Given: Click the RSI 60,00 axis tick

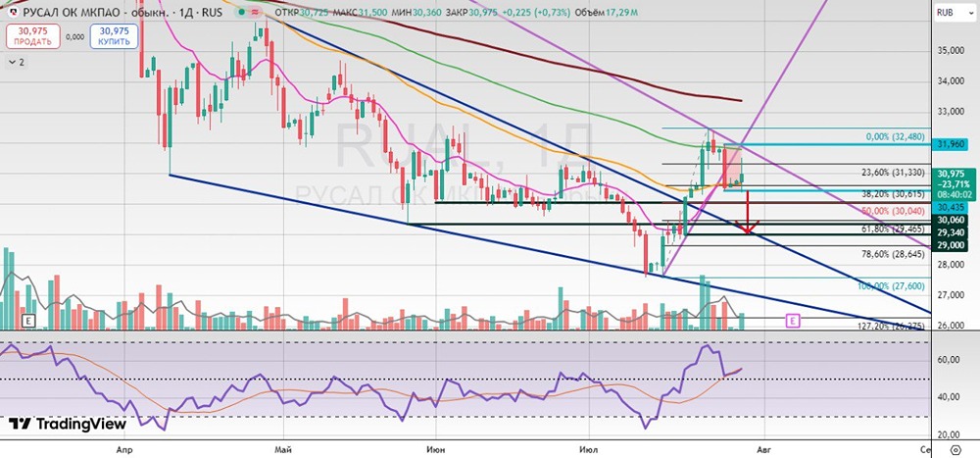Looking at the screenshot, I should tap(949, 359).
